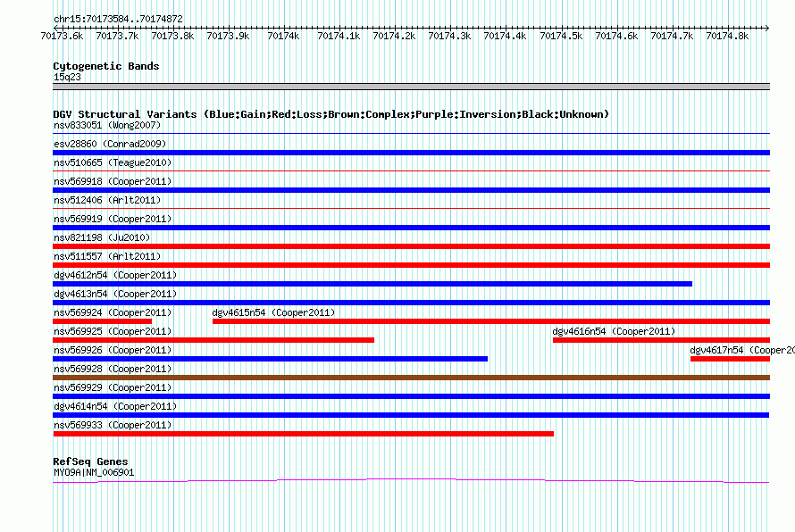Open variant dgv4614n54 (Cooper2011) label

(115, 406)
